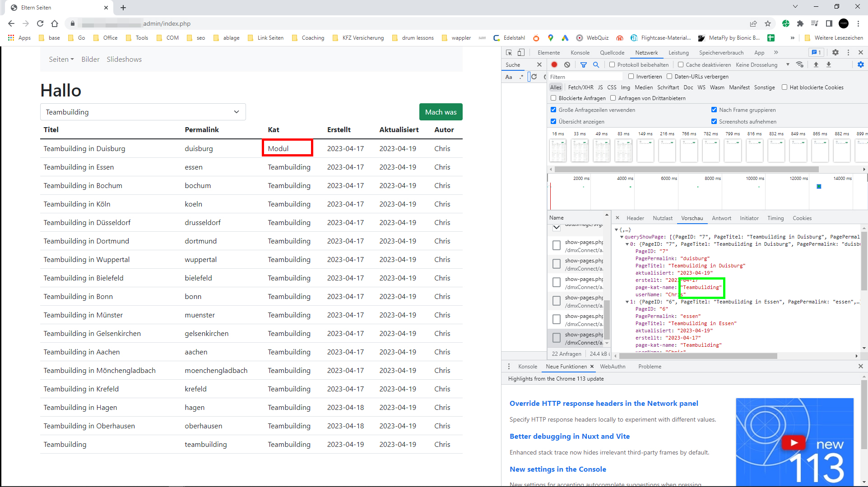This screenshot has height=487, width=868.
Task: Enable the Cache deaktivieren checkbox
Action: click(x=681, y=64)
